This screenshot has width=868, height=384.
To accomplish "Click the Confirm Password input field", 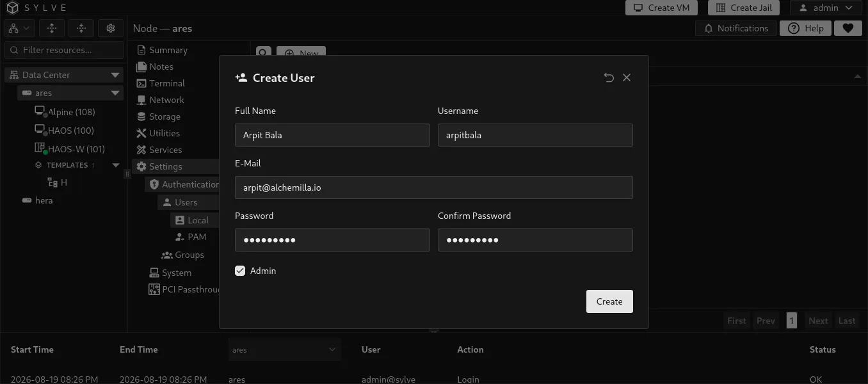I will point(535,240).
